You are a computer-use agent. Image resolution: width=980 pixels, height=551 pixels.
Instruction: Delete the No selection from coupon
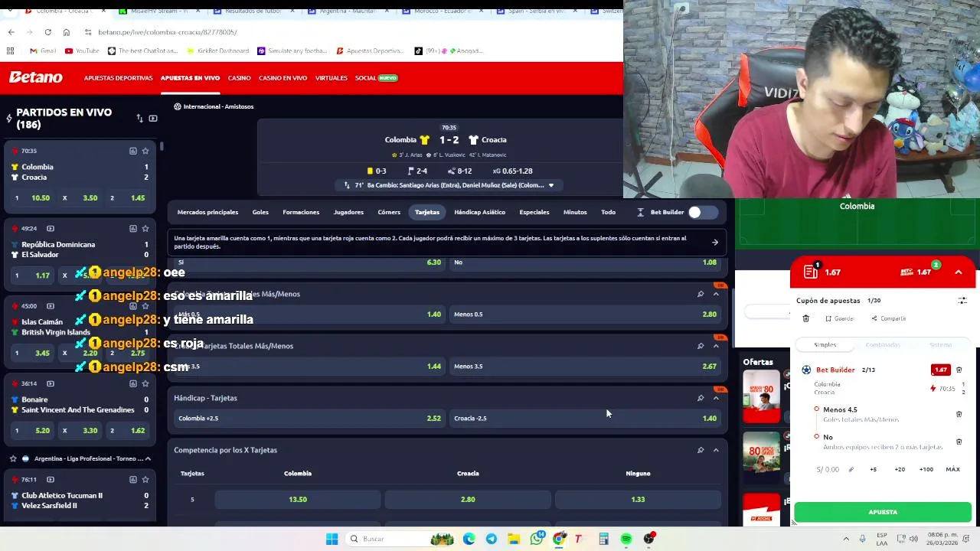point(959,442)
